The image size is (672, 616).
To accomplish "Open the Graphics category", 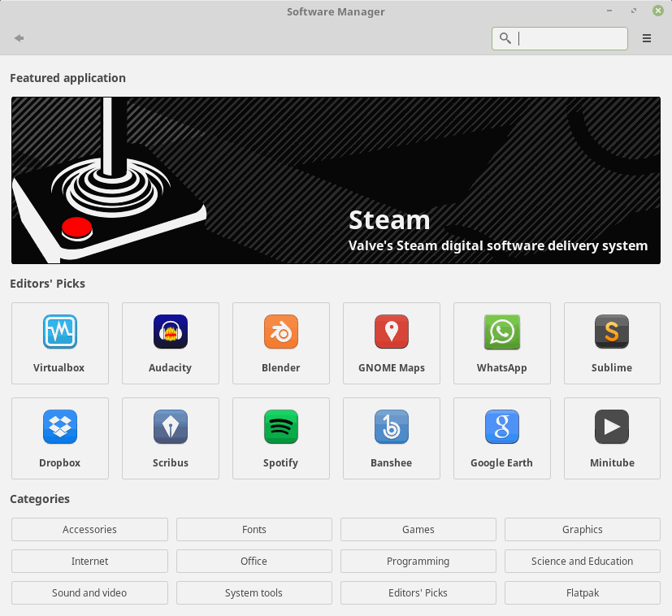I will click(582, 529).
